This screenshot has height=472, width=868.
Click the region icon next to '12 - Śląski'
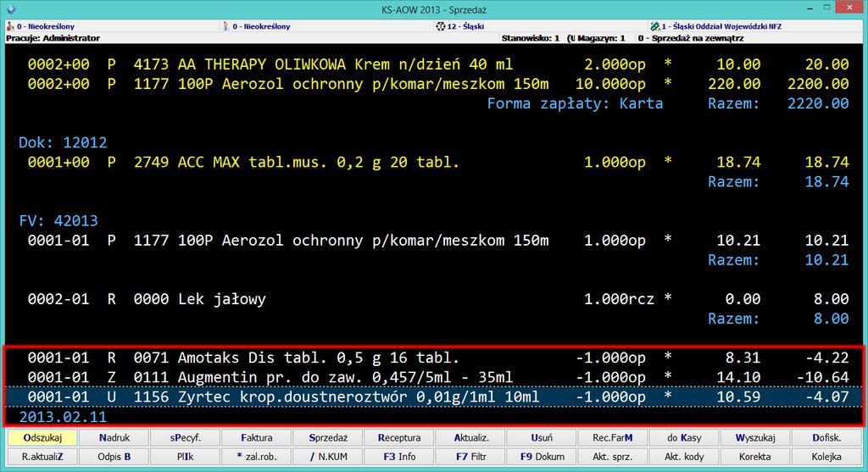(x=441, y=26)
